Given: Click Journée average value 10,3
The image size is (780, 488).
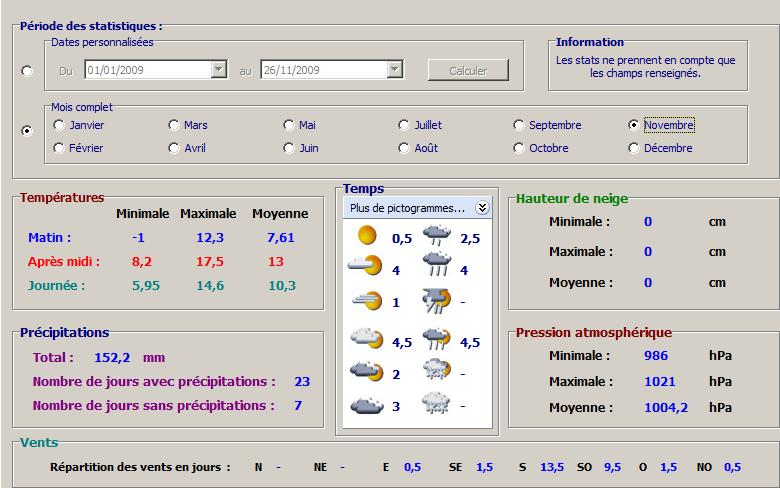Looking at the screenshot, I should tap(282, 286).
